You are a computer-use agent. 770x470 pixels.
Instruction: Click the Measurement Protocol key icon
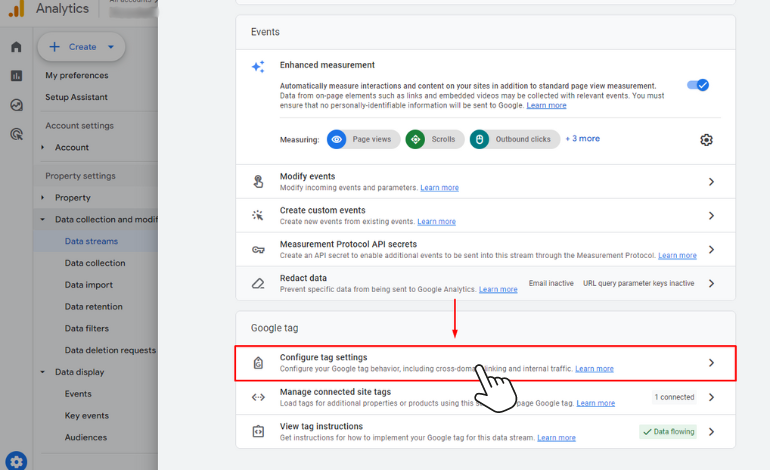pos(258,249)
